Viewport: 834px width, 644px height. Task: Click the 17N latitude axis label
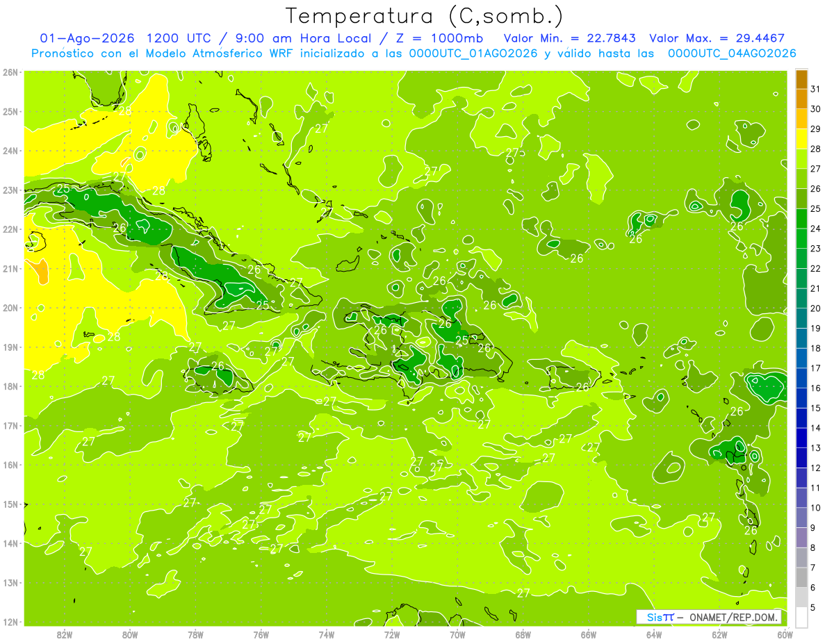(10, 425)
